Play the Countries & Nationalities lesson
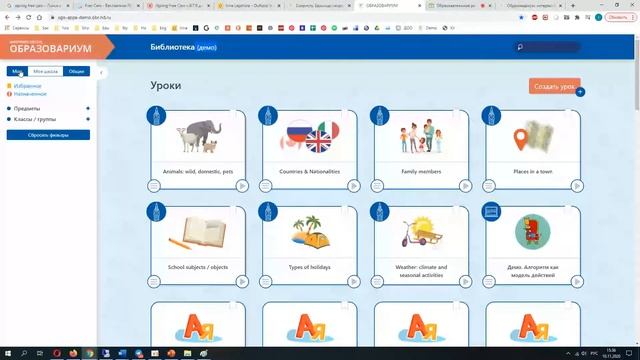The width and height of the screenshot is (640, 360). coord(353,186)
